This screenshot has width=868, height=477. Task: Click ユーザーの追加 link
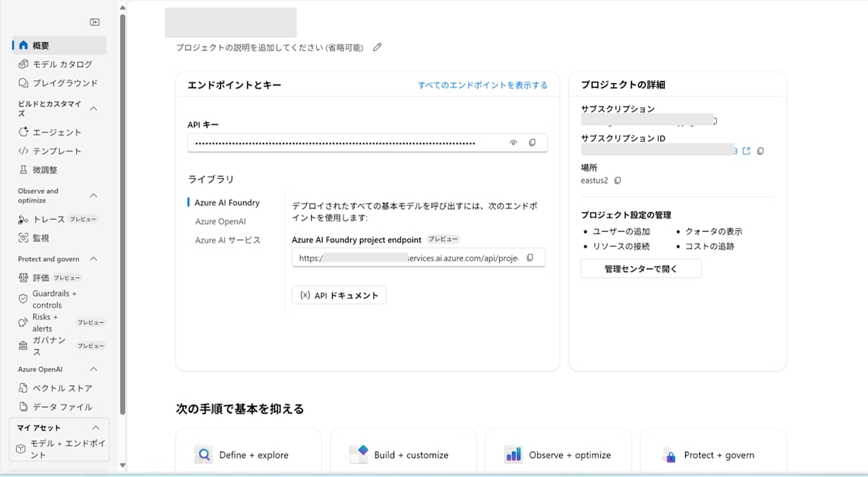pyautogui.click(x=621, y=232)
